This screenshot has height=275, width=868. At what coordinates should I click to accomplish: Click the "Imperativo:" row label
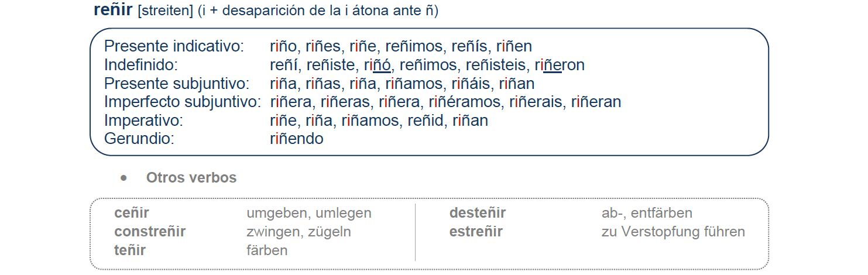pyautogui.click(x=144, y=121)
